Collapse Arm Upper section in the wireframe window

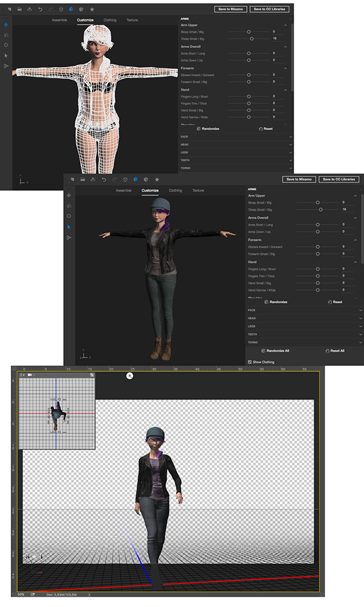click(x=286, y=25)
